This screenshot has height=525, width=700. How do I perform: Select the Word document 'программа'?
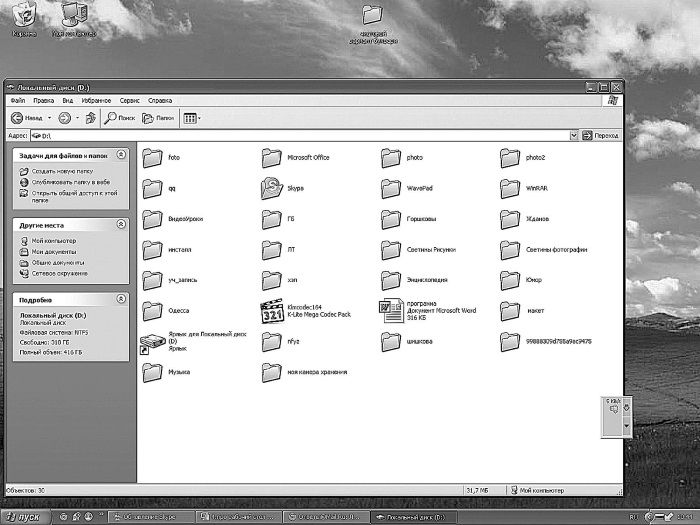pyautogui.click(x=391, y=310)
